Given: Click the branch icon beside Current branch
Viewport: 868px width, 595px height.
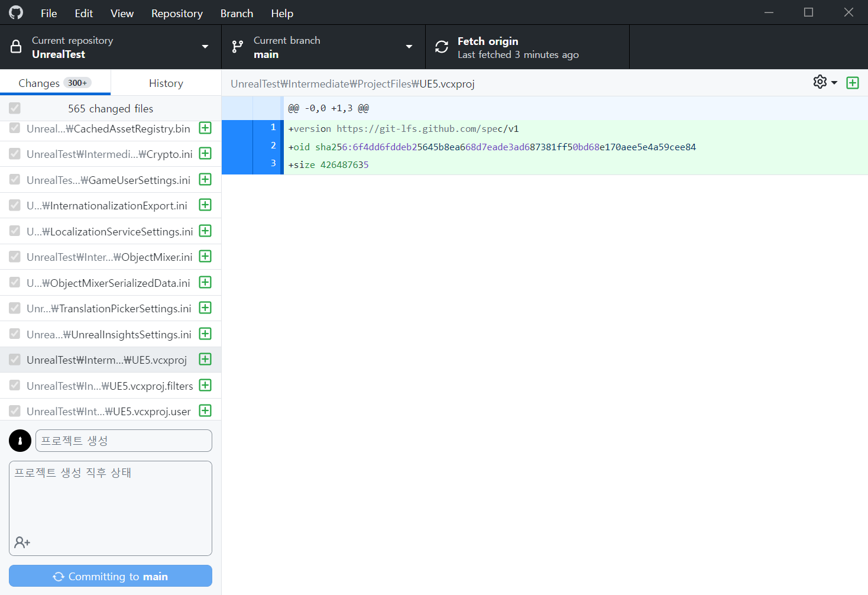Looking at the screenshot, I should pyautogui.click(x=238, y=47).
